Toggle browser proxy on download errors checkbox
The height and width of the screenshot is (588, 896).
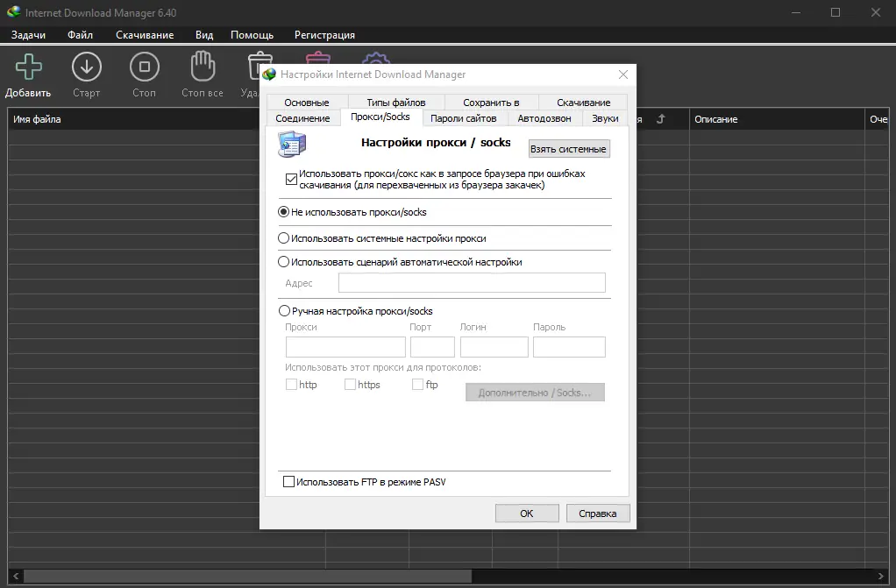(x=291, y=180)
